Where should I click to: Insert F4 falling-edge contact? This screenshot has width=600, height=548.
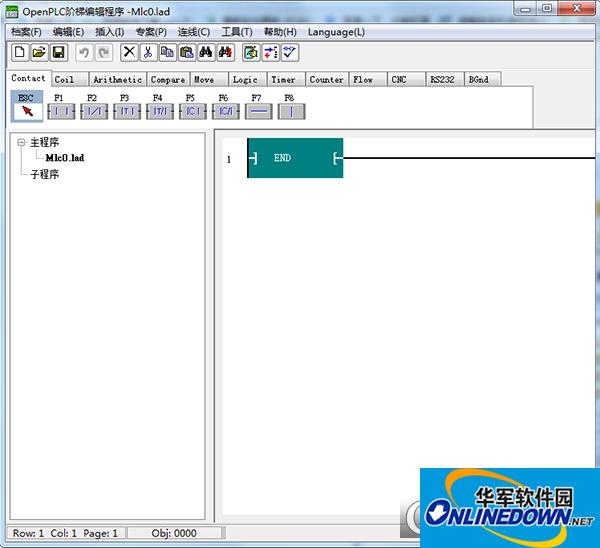coord(160,111)
